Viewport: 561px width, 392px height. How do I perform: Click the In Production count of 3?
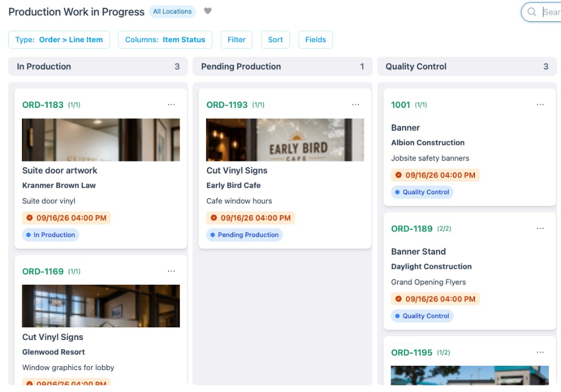click(177, 66)
